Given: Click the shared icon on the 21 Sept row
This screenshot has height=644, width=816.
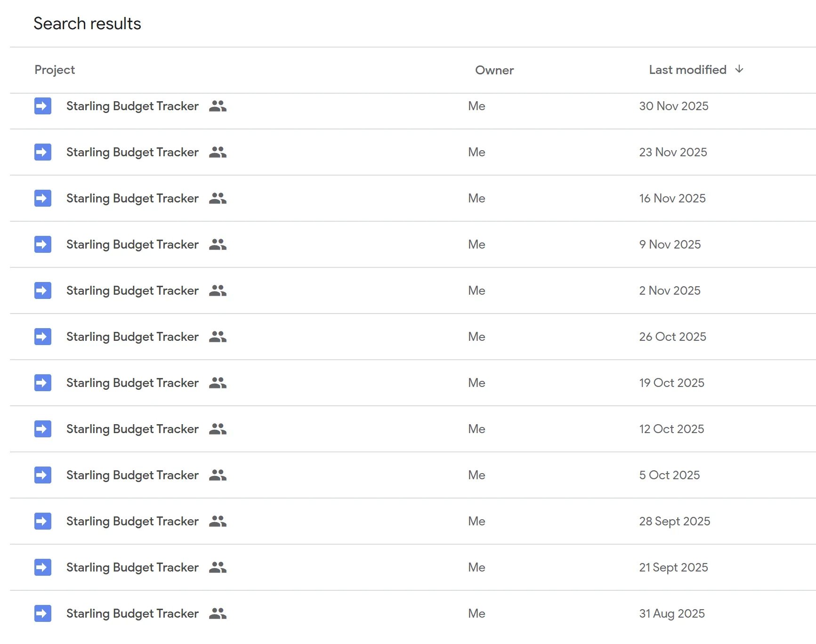Looking at the screenshot, I should click(x=218, y=567).
